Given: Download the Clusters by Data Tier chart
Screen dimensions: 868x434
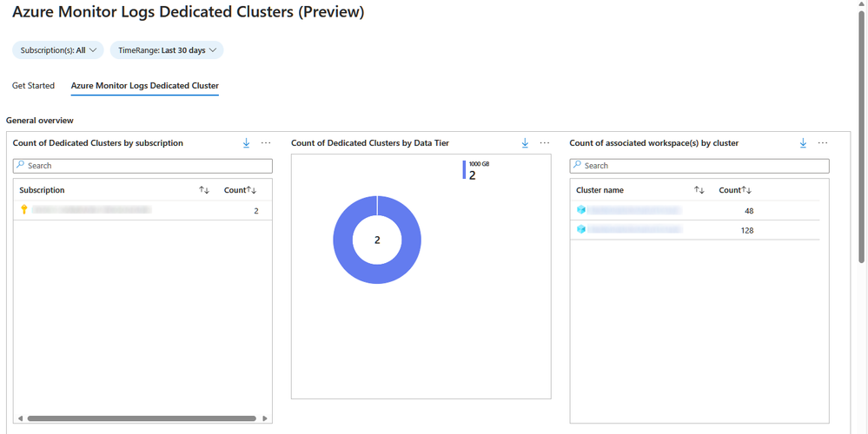Looking at the screenshot, I should (526, 143).
